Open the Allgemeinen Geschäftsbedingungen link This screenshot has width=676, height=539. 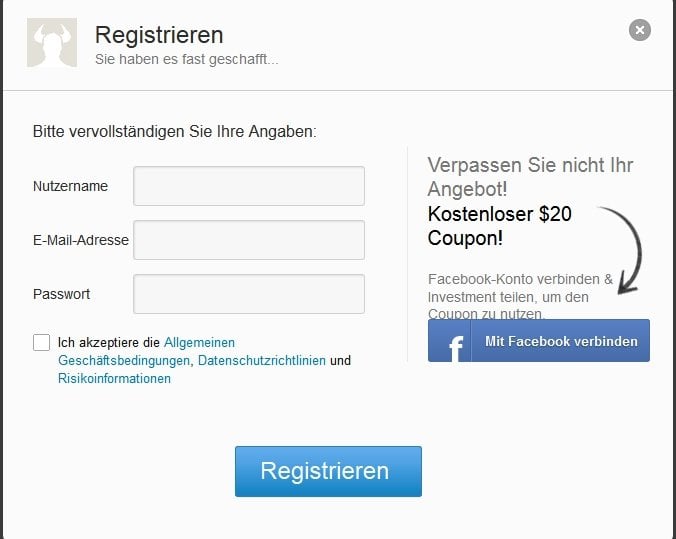click(147, 351)
